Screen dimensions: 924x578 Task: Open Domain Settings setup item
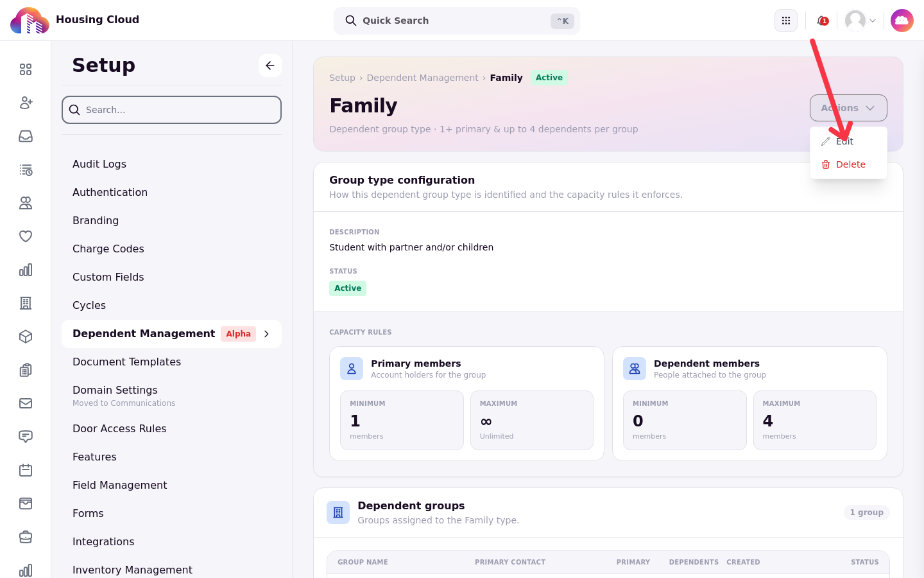[x=171, y=396]
